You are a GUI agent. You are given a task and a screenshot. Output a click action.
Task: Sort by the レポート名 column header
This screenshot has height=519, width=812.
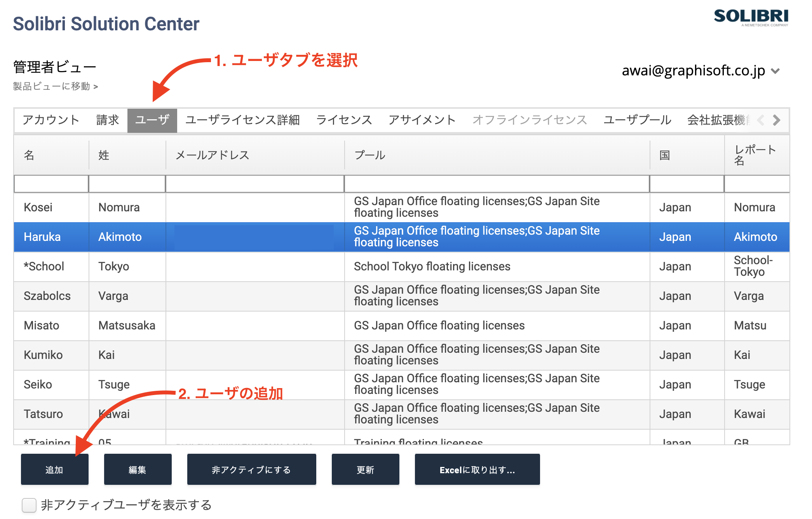click(757, 155)
